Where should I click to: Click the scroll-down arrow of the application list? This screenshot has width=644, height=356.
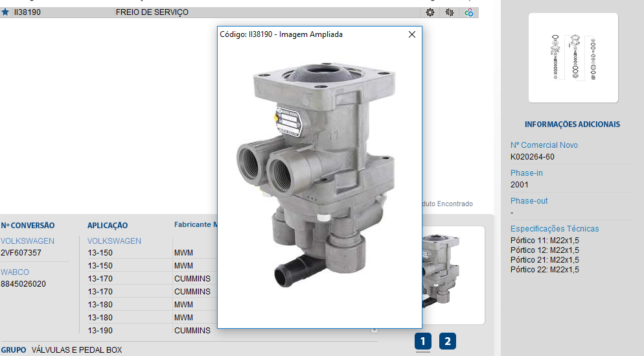click(374, 330)
